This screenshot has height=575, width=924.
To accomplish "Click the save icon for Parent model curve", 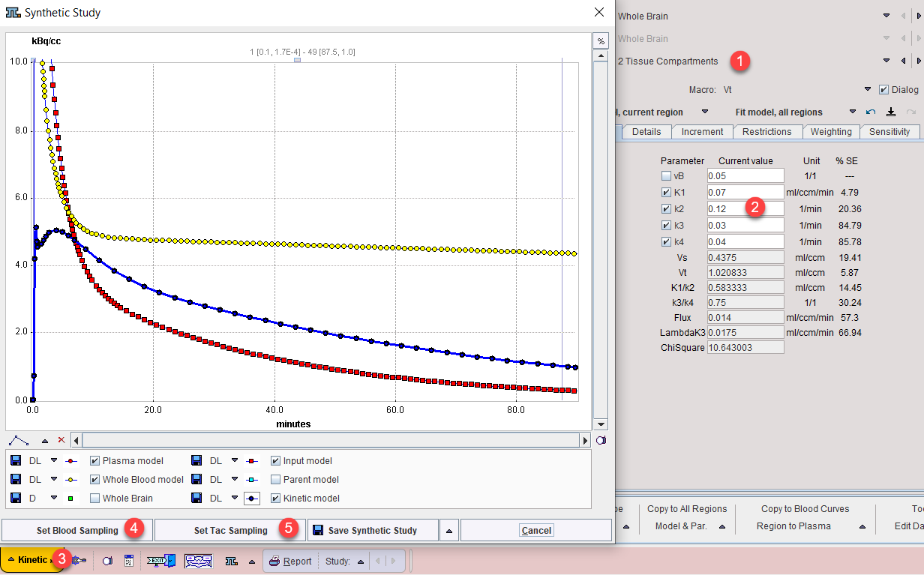I will 196,480.
